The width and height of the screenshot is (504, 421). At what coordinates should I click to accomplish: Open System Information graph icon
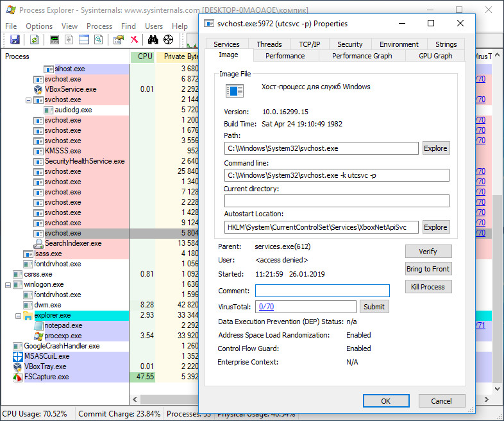coord(55,40)
